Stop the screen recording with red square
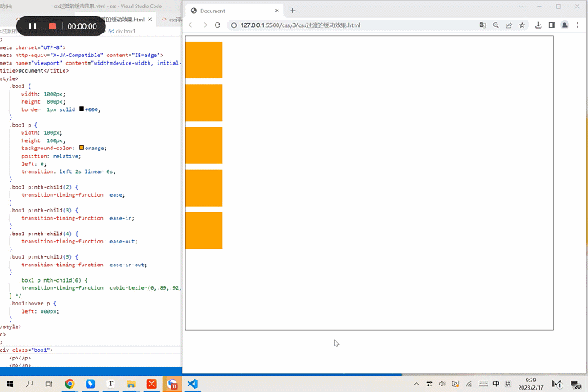The image size is (588, 392). [x=52, y=26]
